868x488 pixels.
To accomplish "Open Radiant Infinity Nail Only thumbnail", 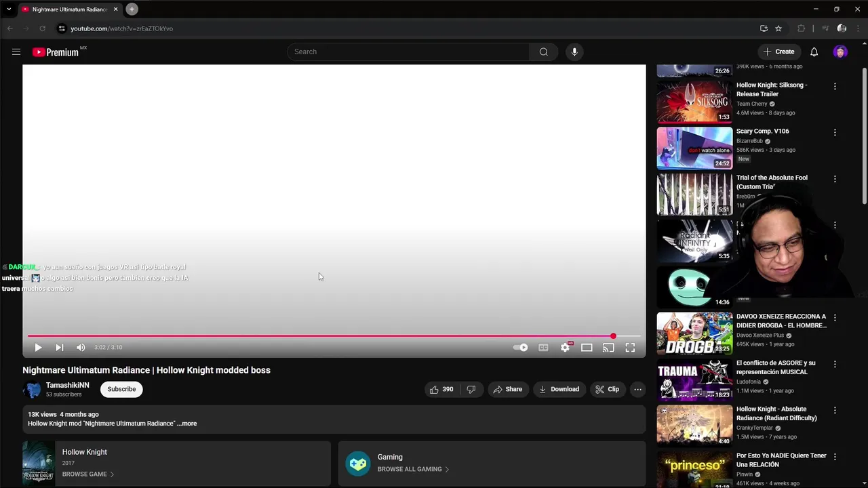I will click(x=694, y=241).
